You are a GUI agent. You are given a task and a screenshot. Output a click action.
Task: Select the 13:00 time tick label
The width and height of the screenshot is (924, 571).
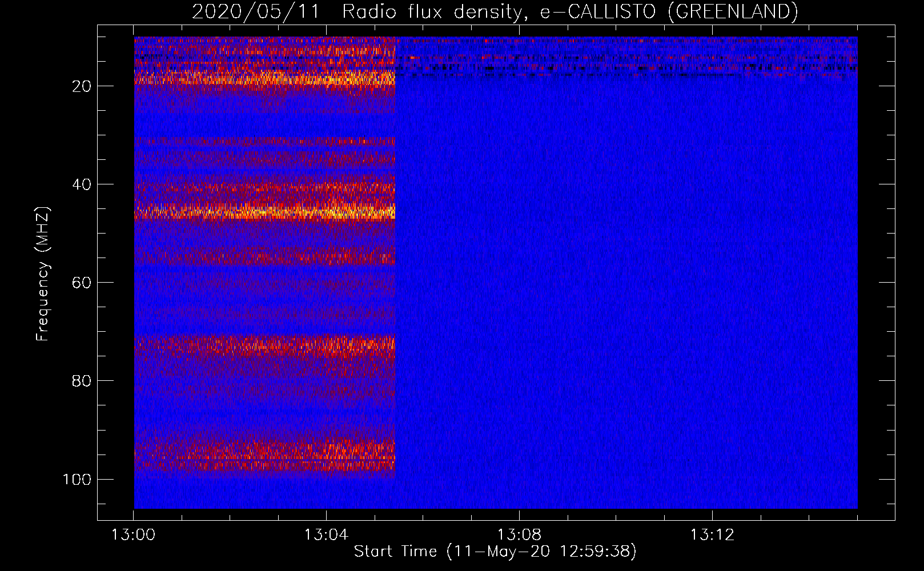[133, 535]
